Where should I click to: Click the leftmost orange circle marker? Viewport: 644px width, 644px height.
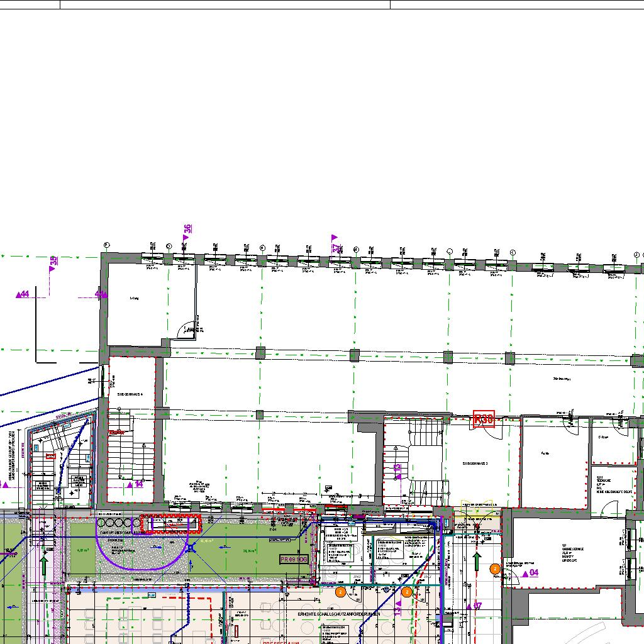[x=340, y=592]
